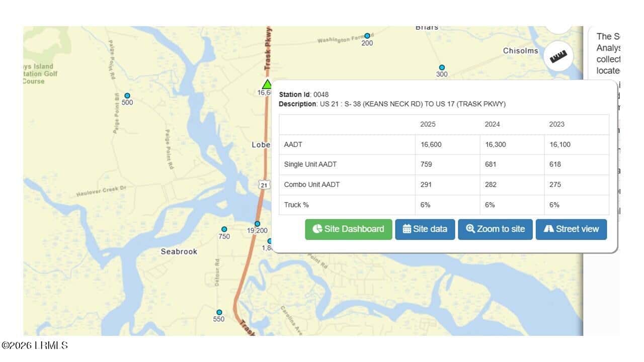Screen dimensions: 644x362
Task: Click the Seabrook map label
Action: [179, 251]
